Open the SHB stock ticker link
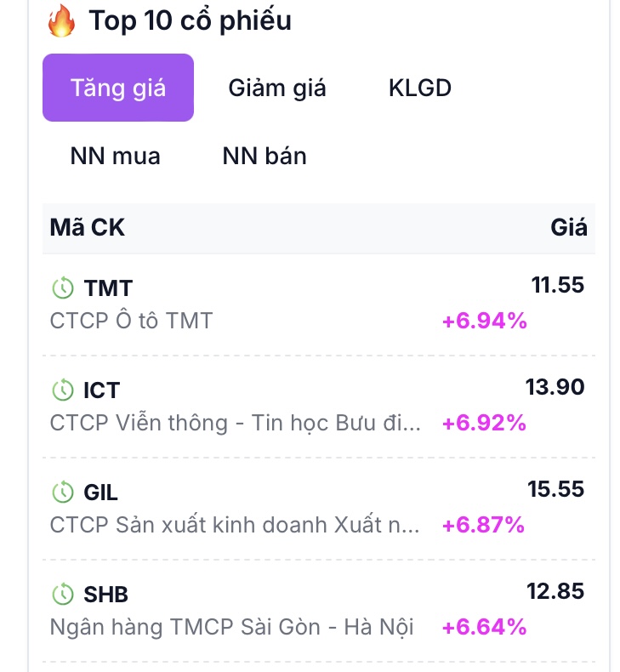Image resolution: width=620 pixels, height=672 pixels. (x=105, y=595)
